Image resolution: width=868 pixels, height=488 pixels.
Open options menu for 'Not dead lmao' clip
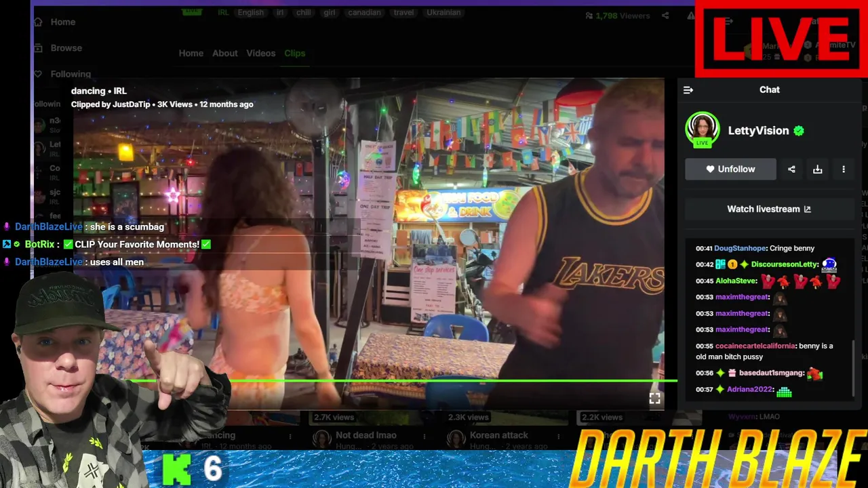[424, 436]
